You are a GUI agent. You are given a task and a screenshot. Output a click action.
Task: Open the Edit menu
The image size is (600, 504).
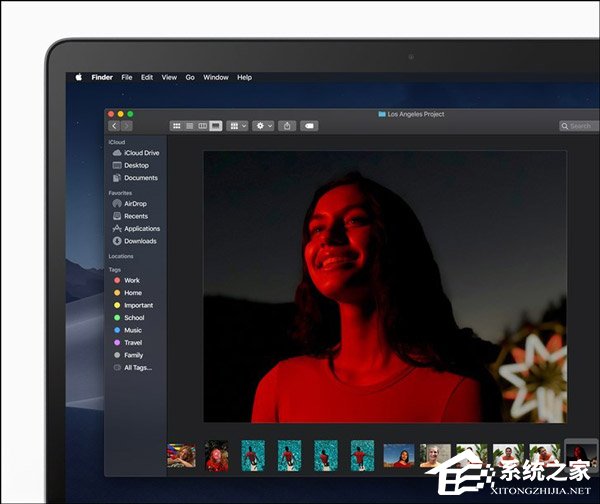tap(147, 77)
